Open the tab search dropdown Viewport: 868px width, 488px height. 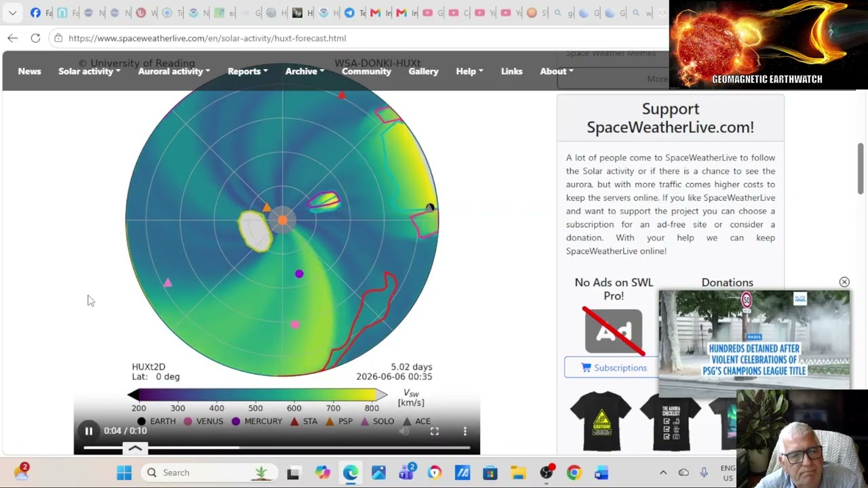[x=12, y=13]
